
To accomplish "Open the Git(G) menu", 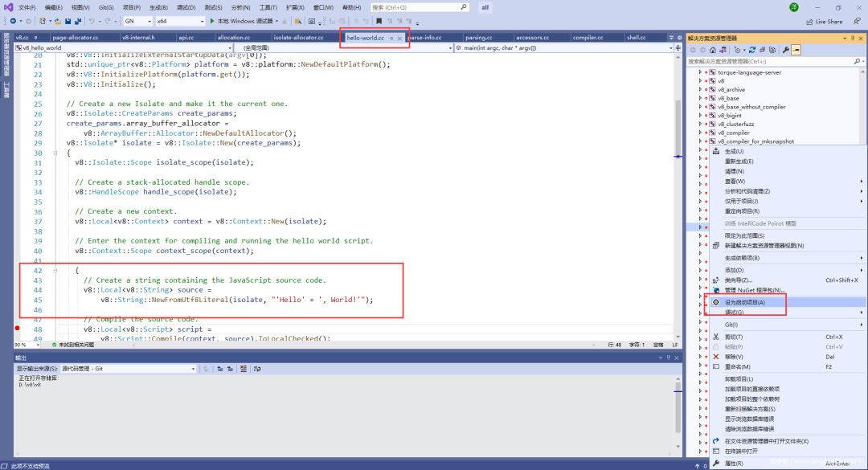I will click(106, 7).
